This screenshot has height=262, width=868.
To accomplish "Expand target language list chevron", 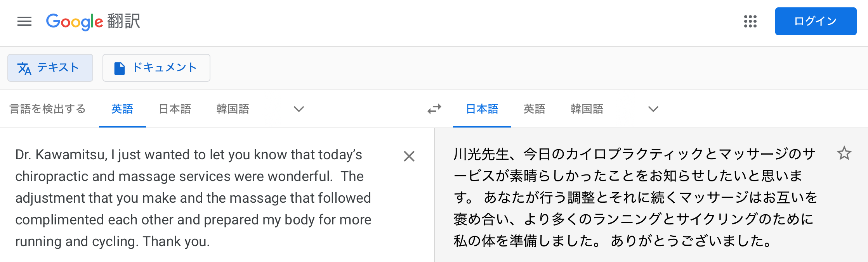I will click(x=653, y=109).
